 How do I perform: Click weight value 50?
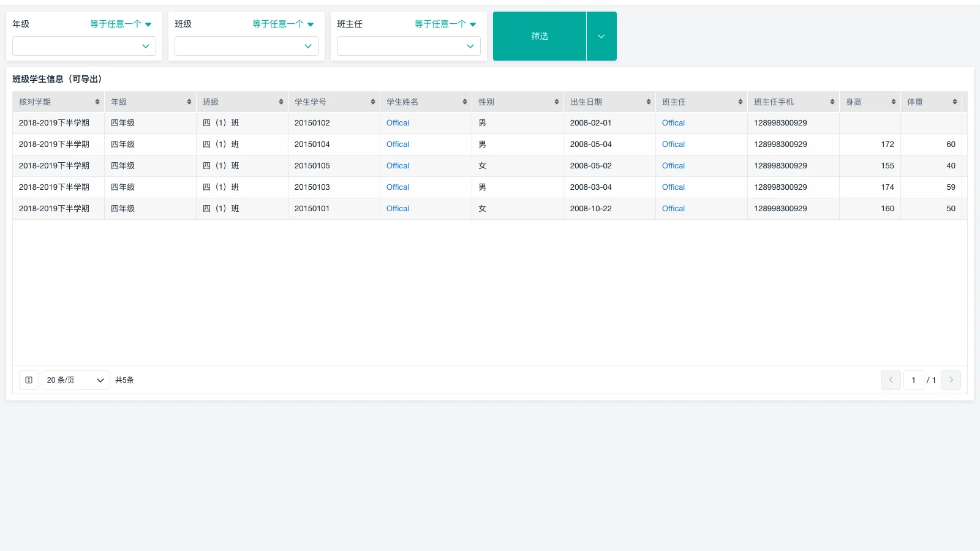[x=951, y=209]
